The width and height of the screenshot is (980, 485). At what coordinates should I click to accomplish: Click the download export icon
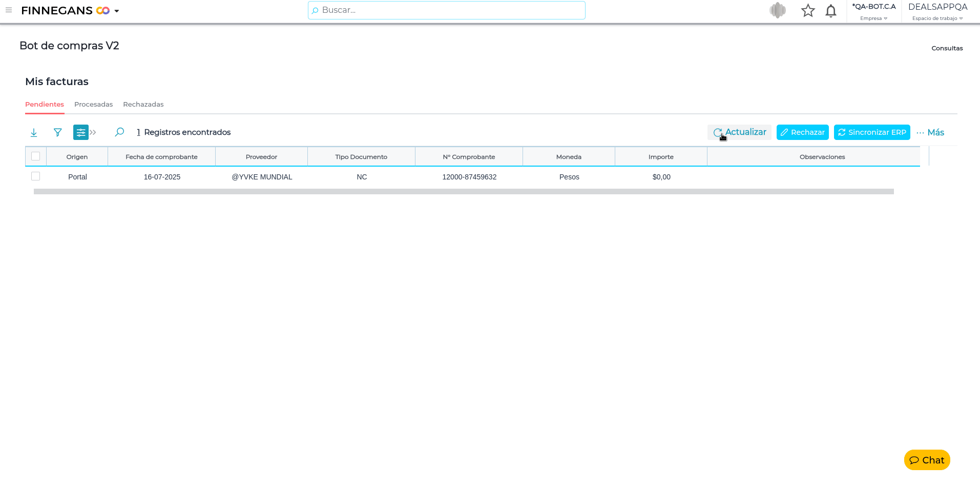pos(34,133)
